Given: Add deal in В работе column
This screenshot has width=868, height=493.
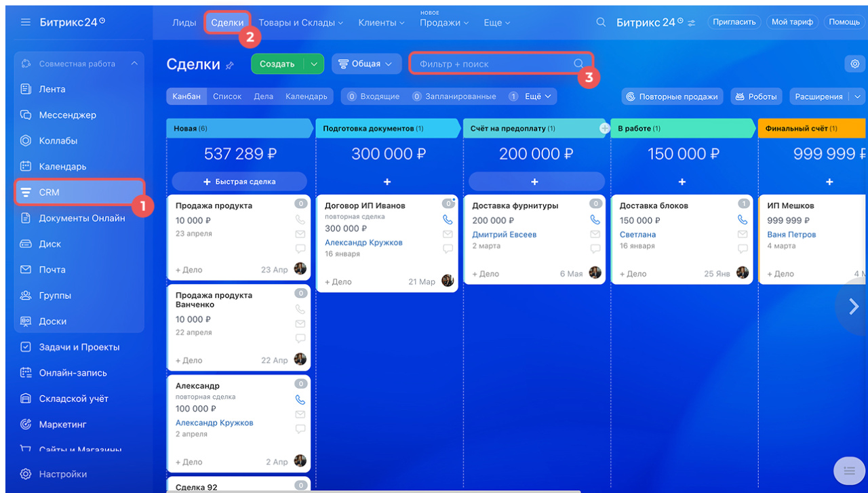Looking at the screenshot, I should point(682,182).
